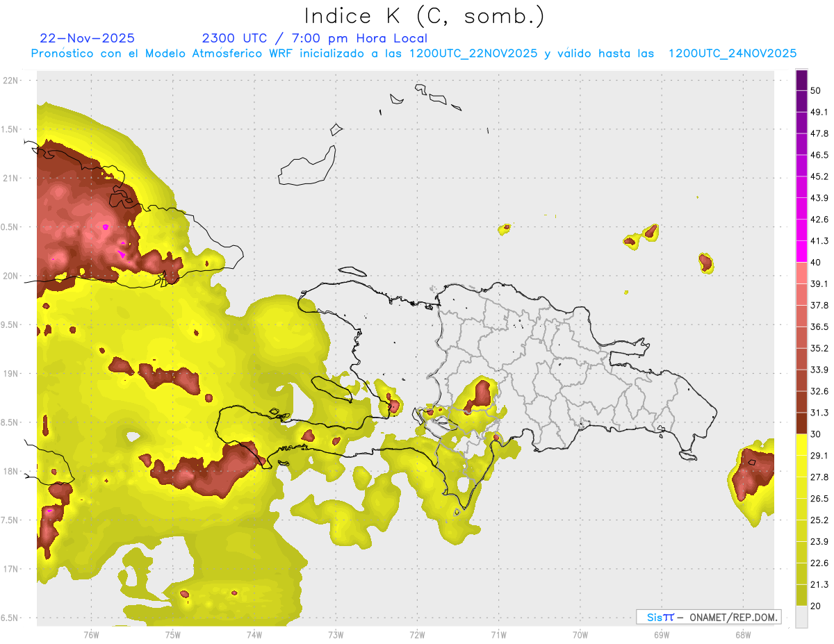
Task: Click the "29.1" colorbar value
Action: click(819, 456)
